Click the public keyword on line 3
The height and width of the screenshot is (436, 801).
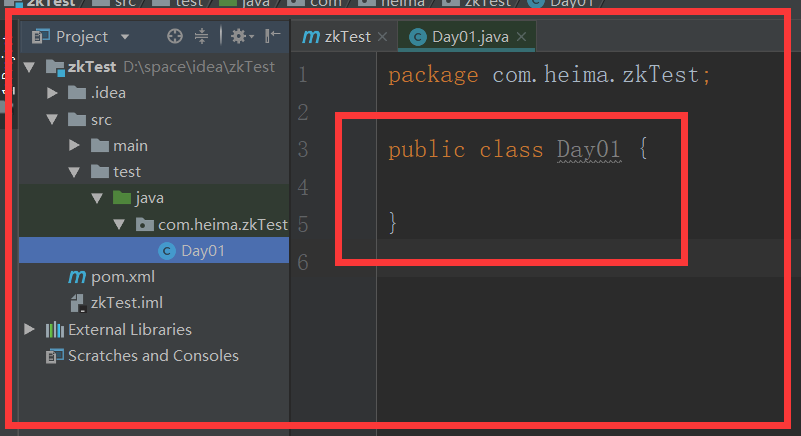427,150
